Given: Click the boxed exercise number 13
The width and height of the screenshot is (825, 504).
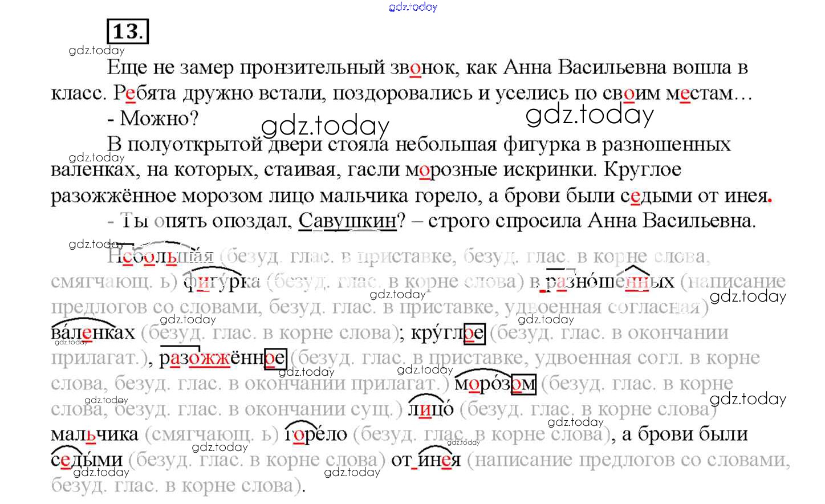Looking at the screenshot, I should pos(127,31).
